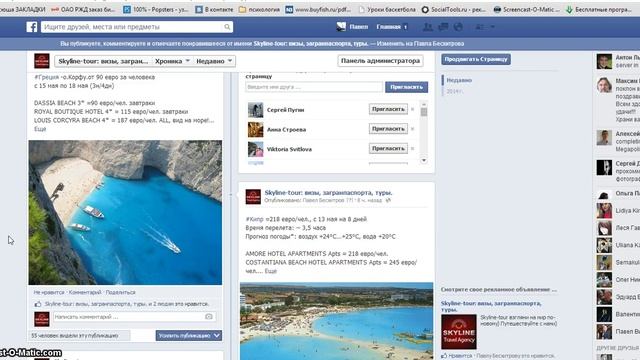Open messages icon in header
Image resolution: width=640 pixels, height=360 pixels.
point(443,27)
